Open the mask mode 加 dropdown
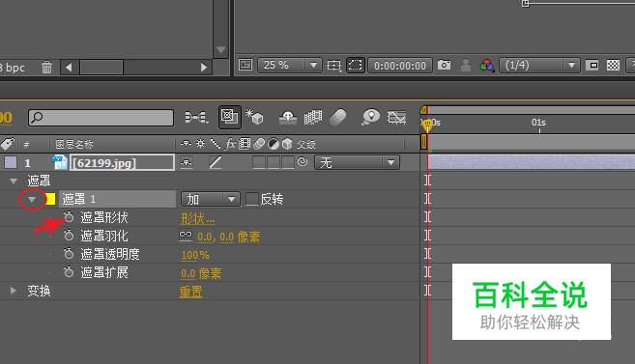635x364 pixels. 210,199
